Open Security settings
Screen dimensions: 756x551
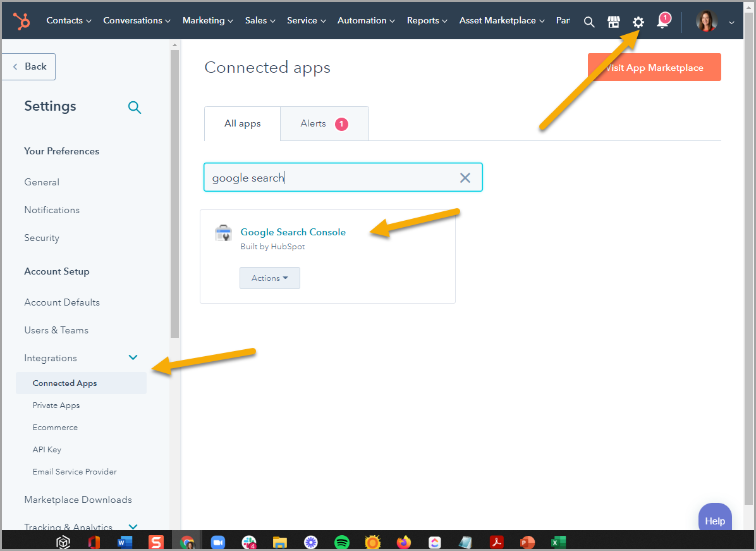[42, 238]
